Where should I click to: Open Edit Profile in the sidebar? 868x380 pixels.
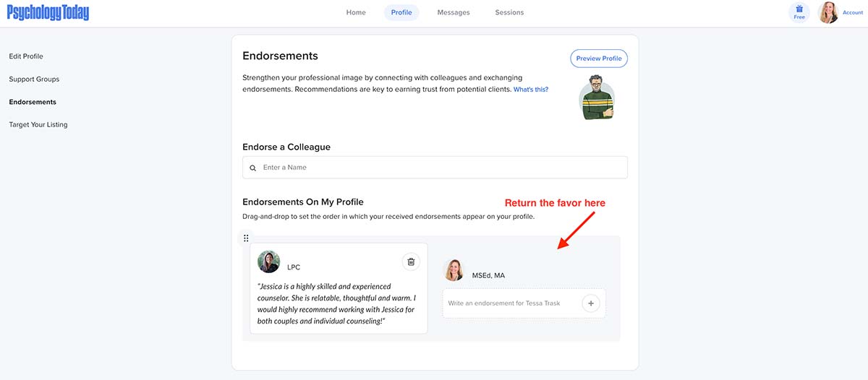click(26, 56)
